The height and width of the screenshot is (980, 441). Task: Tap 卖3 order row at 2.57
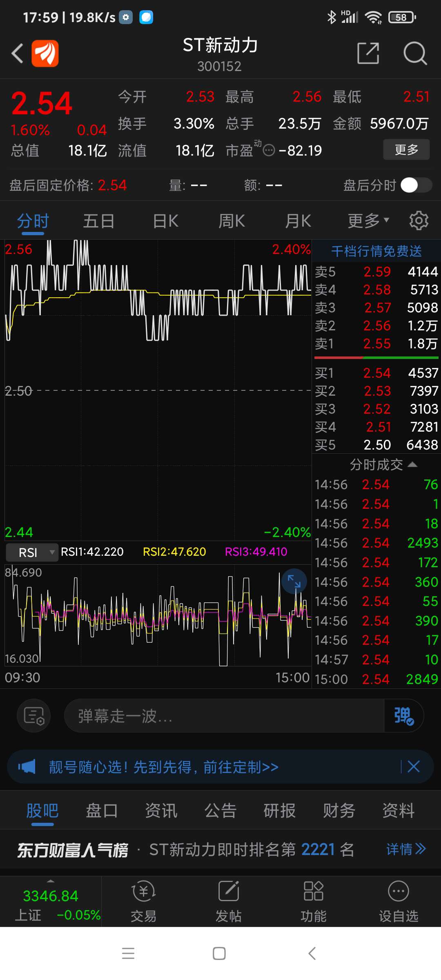376,307
